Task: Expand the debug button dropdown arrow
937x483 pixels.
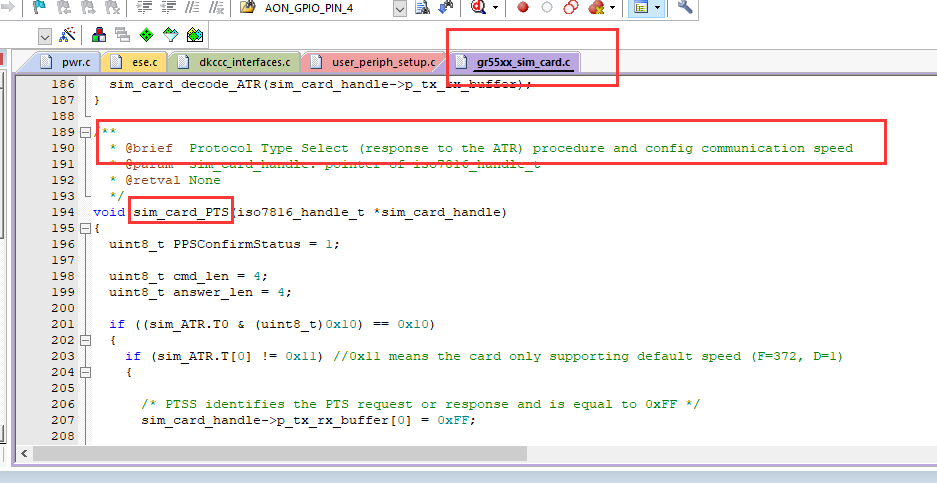Action: (495, 8)
